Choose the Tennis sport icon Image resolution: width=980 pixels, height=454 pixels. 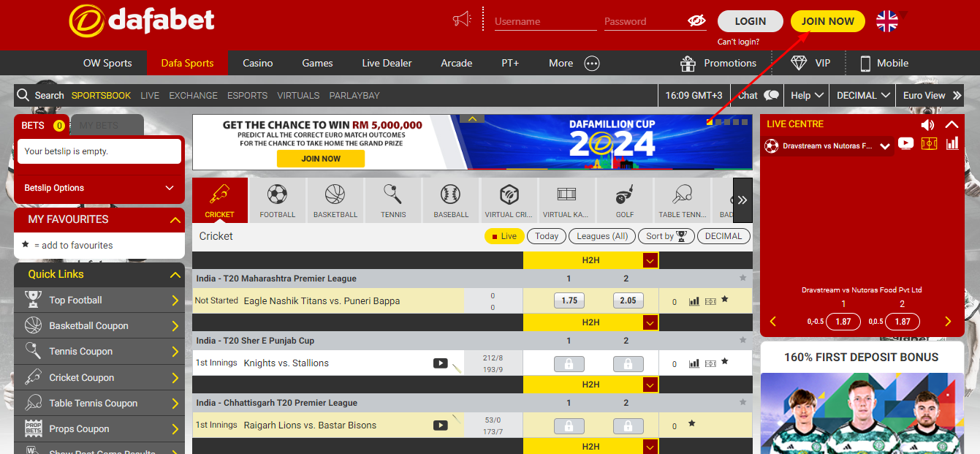[393, 200]
